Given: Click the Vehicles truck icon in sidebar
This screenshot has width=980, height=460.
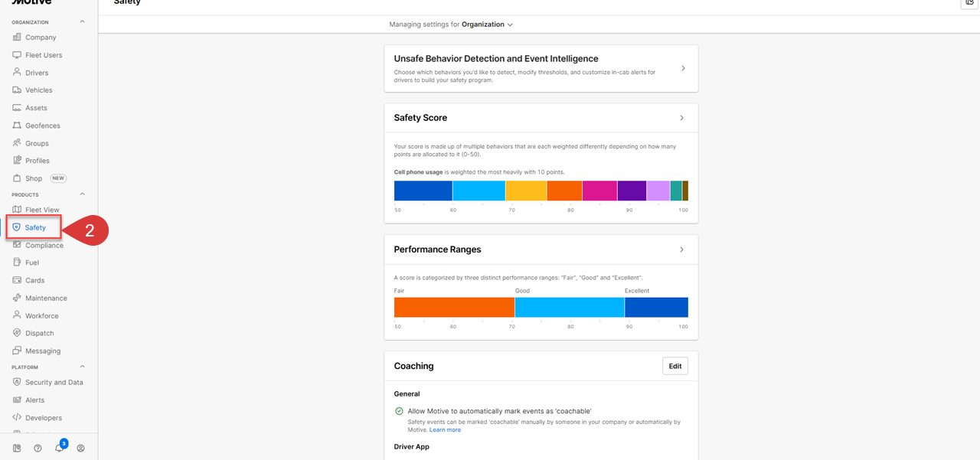Looking at the screenshot, I should 17,90.
